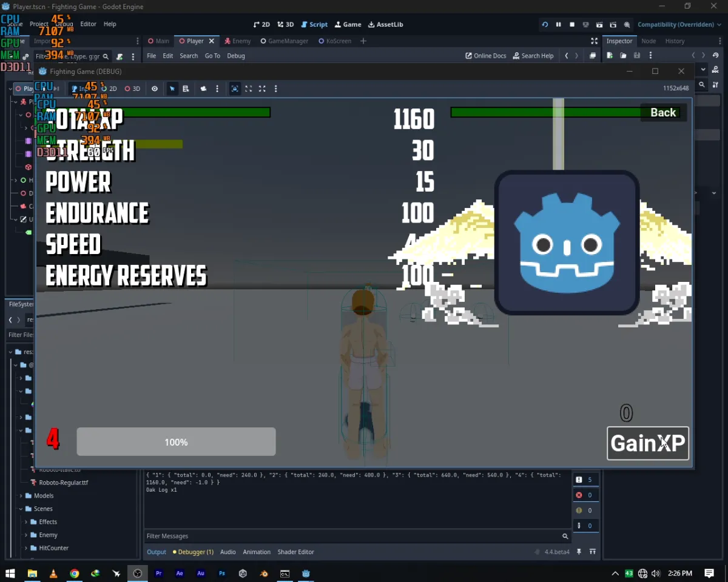
Task: Enable the select tool in game view
Action: [x=172, y=89]
